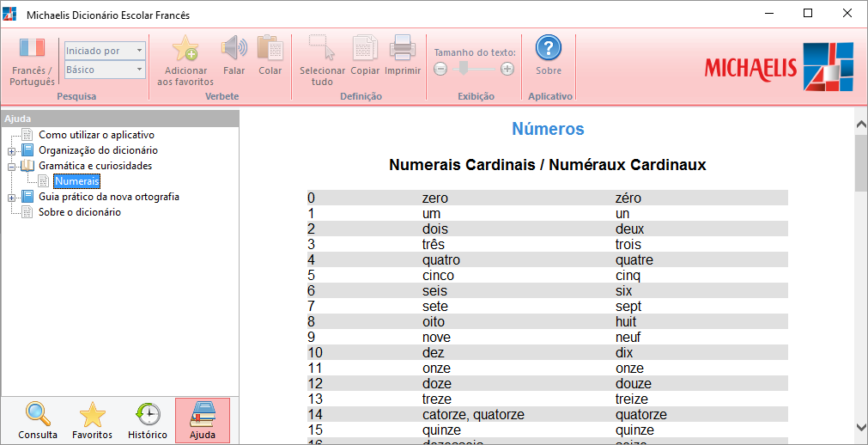Expand Guia prático da nova ortografia node
868x445 pixels.
click(11, 198)
